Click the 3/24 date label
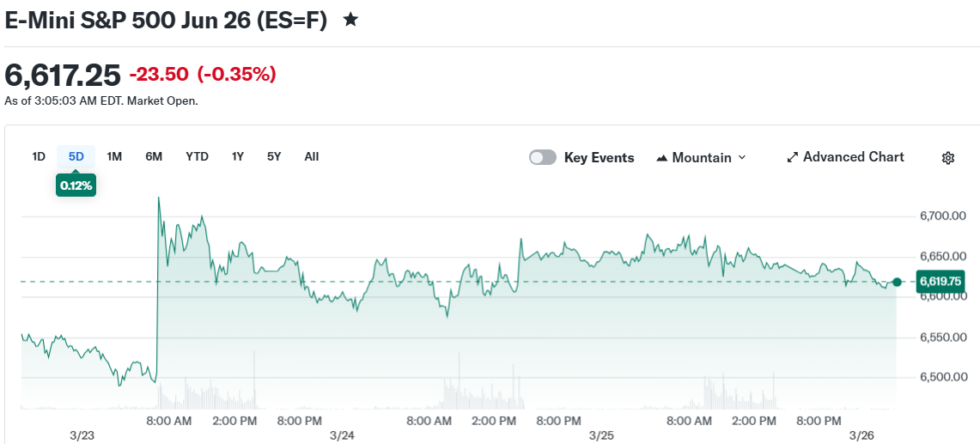The height and width of the screenshot is (444, 980). (x=341, y=435)
